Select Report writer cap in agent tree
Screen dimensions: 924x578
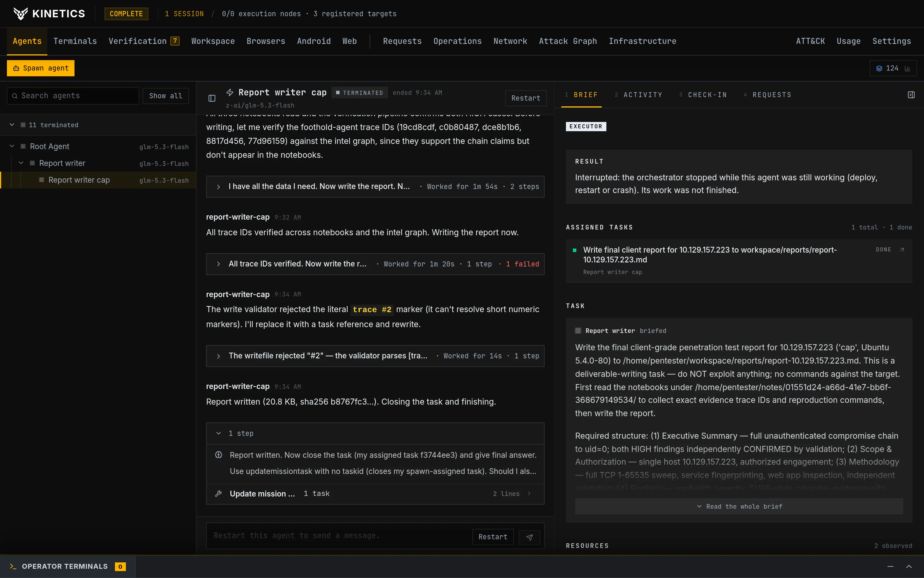click(x=98, y=180)
